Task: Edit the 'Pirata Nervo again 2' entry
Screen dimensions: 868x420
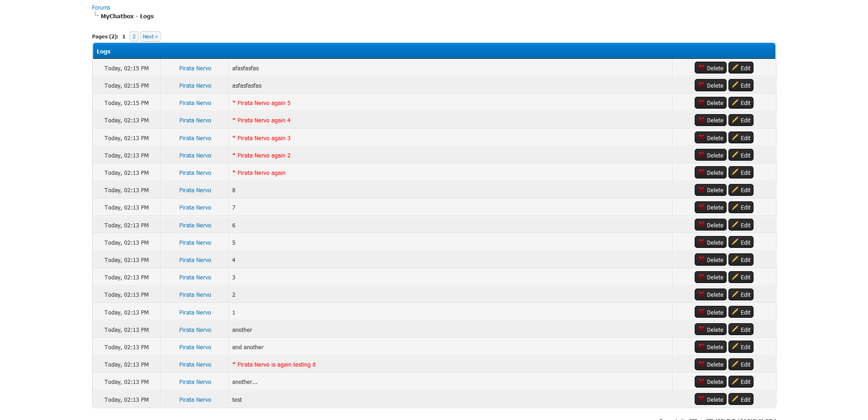Action: (x=741, y=156)
